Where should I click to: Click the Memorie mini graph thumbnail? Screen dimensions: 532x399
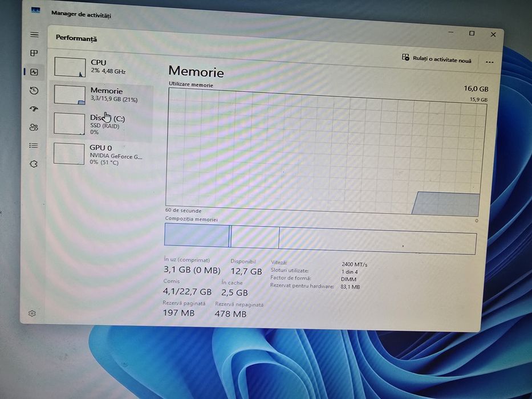click(x=70, y=95)
